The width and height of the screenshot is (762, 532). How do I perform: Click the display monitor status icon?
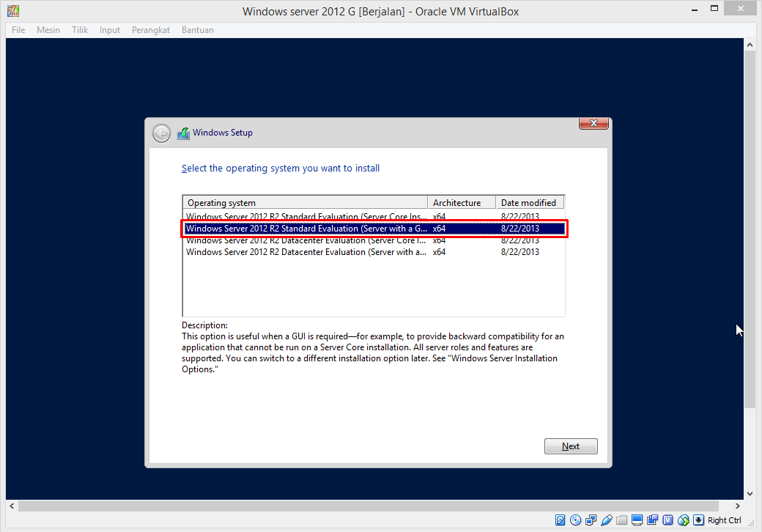click(x=637, y=520)
